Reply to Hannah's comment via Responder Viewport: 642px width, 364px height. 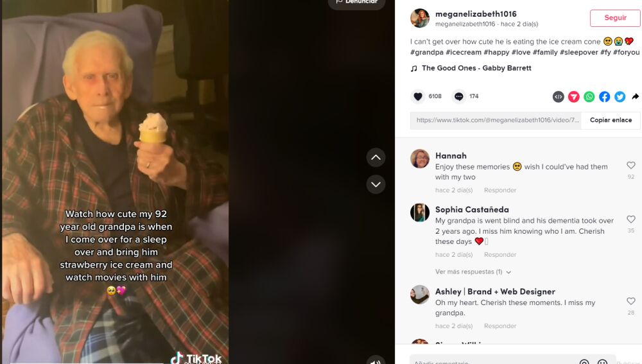[500, 191]
